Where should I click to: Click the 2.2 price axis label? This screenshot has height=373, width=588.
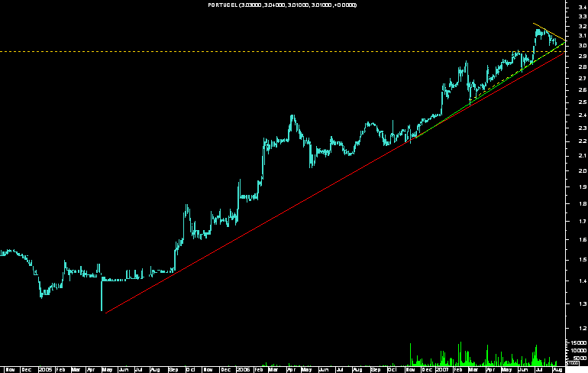coord(583,141)
